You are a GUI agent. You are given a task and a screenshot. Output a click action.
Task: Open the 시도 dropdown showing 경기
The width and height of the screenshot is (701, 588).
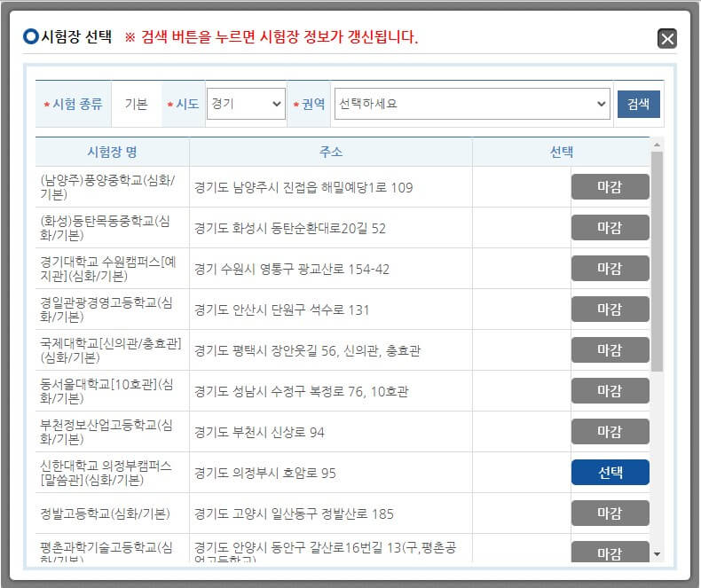[246, 104]
